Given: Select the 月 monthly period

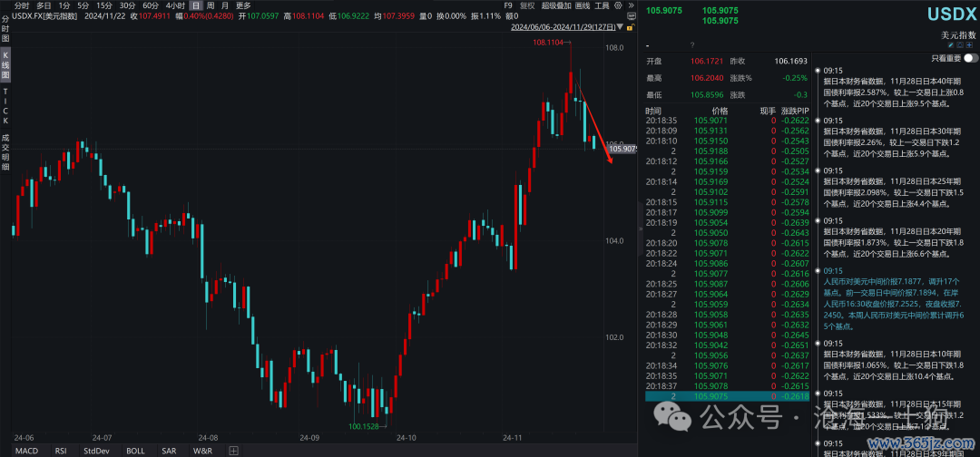Looking at the screenshot, I should [x=225, y=5].
